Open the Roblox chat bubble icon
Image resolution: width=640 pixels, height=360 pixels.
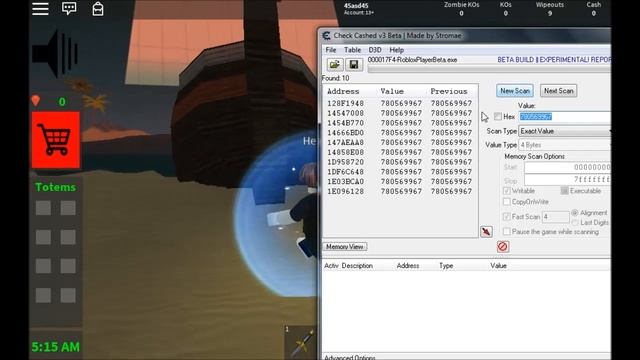[69, 8]
